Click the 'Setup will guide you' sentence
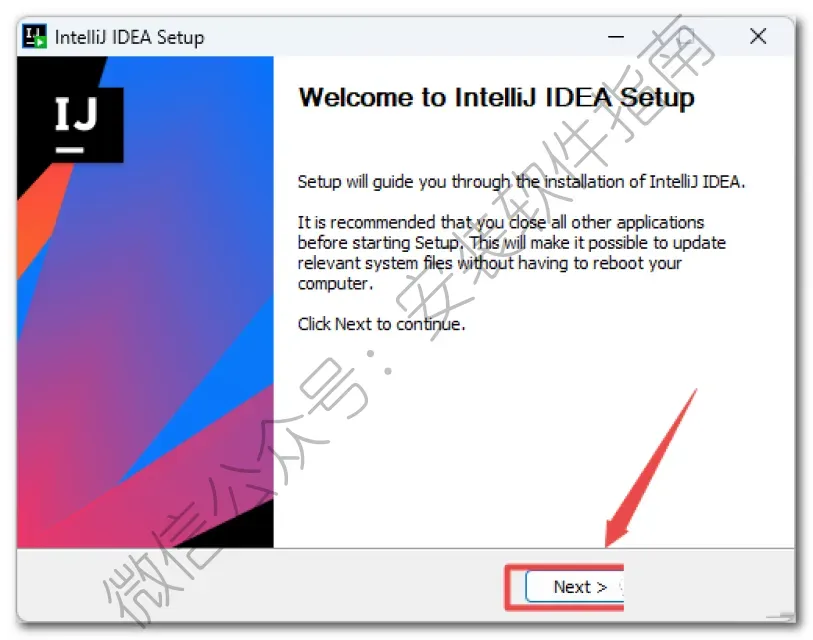The height and width of the screenshot is (640, 813). pyautogui.click(x=521, y=182)
